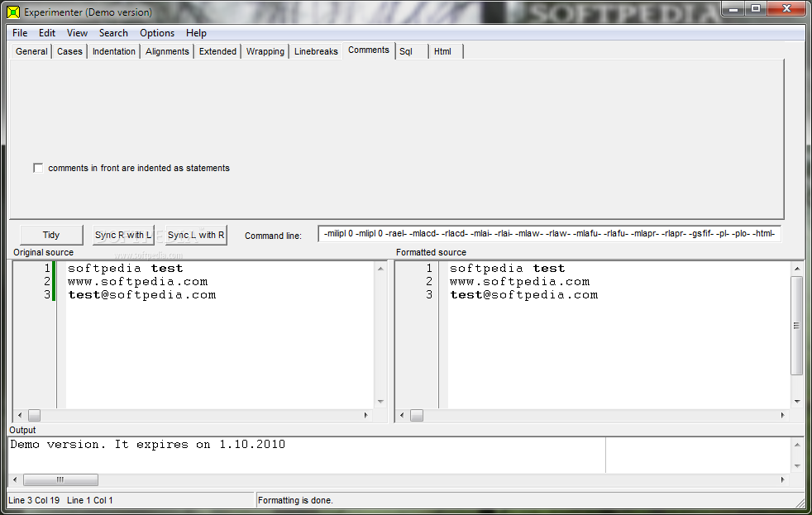Click 'test@softpedia.com' in Original source pane
The width and height of the screenshot is (812, 515).
(x=142, y=295)
